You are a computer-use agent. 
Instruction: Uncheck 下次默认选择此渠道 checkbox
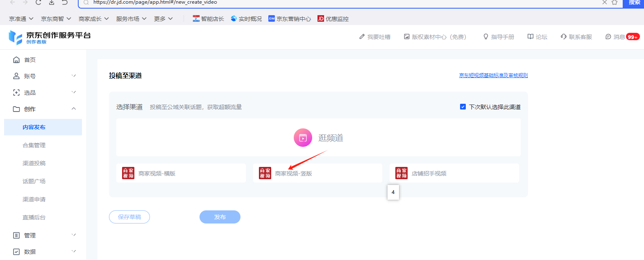(x=463, y=107)
